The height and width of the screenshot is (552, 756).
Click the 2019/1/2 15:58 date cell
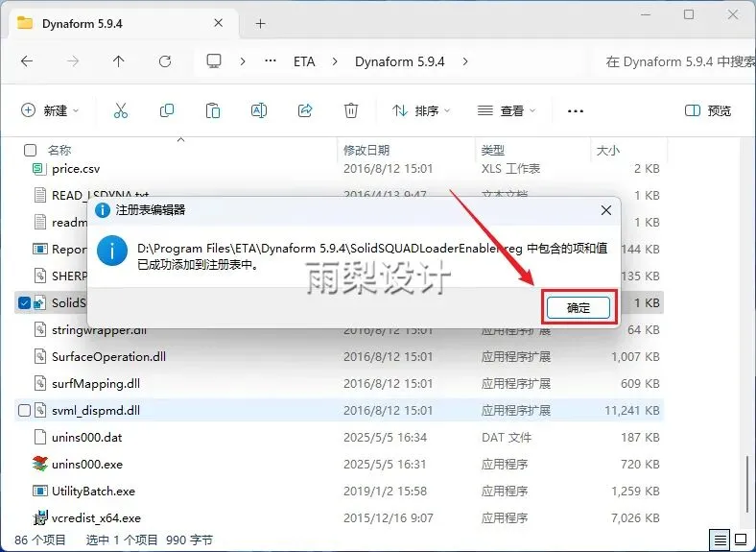(385, 491)
